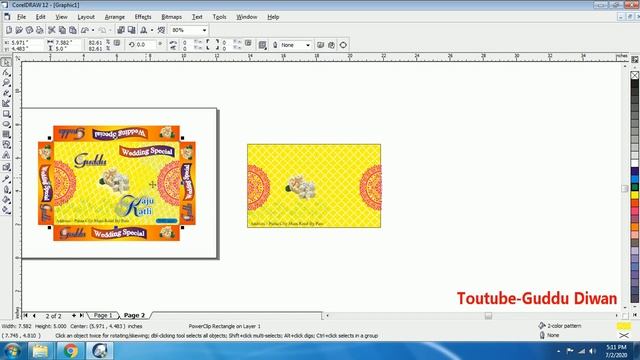The height and width of the screenshot is (360, 640).
Task: Select the Interactive Blend tool
Action: [6, 167]
